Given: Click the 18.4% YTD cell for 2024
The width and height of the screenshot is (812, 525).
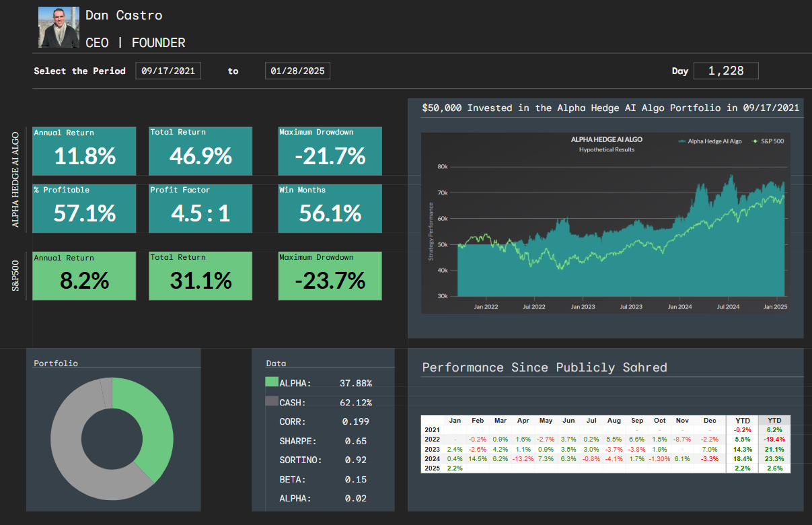Looking at the screenshot, I should coord(742,458).
